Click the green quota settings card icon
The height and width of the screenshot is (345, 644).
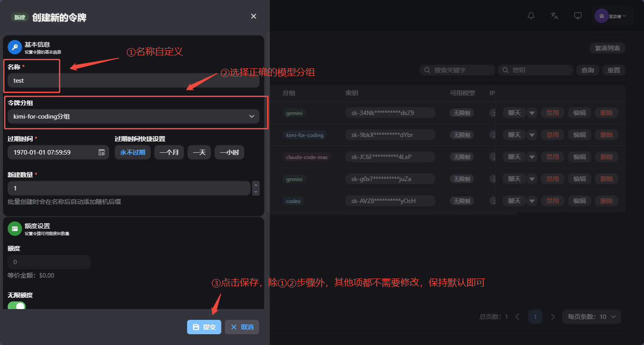(x=15, y=229)
